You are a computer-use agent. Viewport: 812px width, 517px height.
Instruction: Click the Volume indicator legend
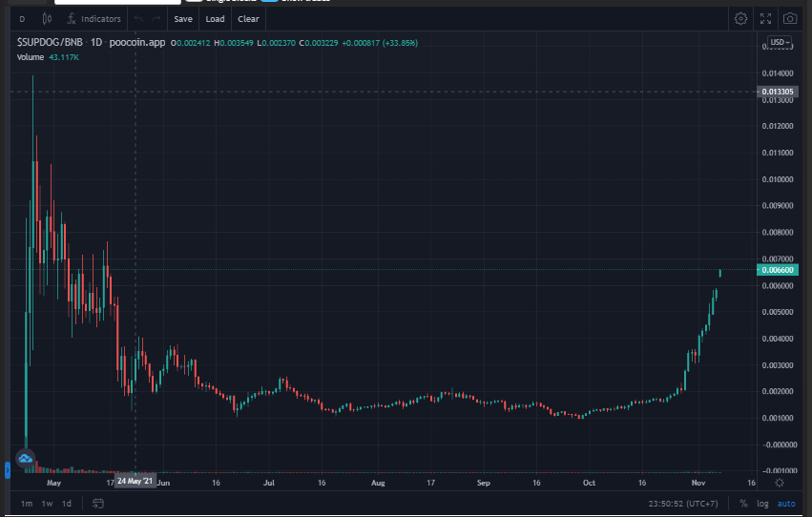point(30,57)
